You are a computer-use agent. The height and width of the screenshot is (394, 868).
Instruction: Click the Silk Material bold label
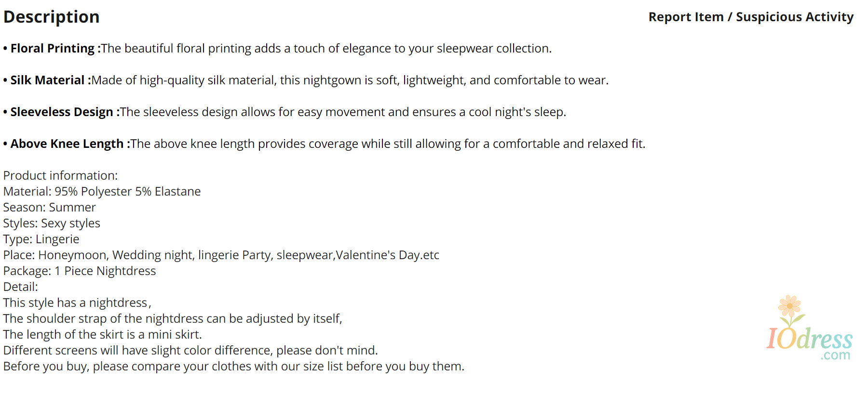coord(51,80)
